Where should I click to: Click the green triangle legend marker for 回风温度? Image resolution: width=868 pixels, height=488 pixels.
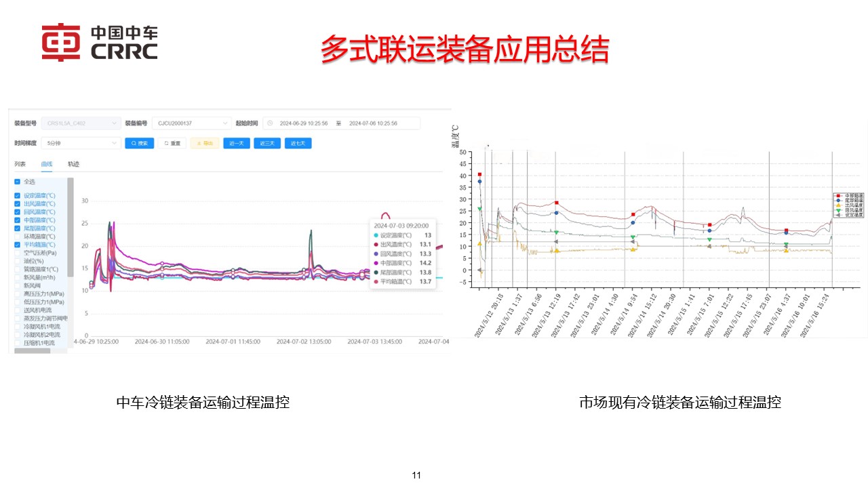coord(838,210)
